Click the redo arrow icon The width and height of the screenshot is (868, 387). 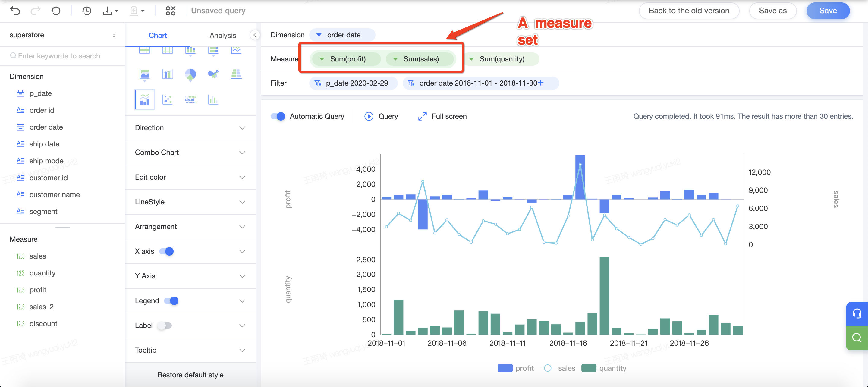point(35,11)
